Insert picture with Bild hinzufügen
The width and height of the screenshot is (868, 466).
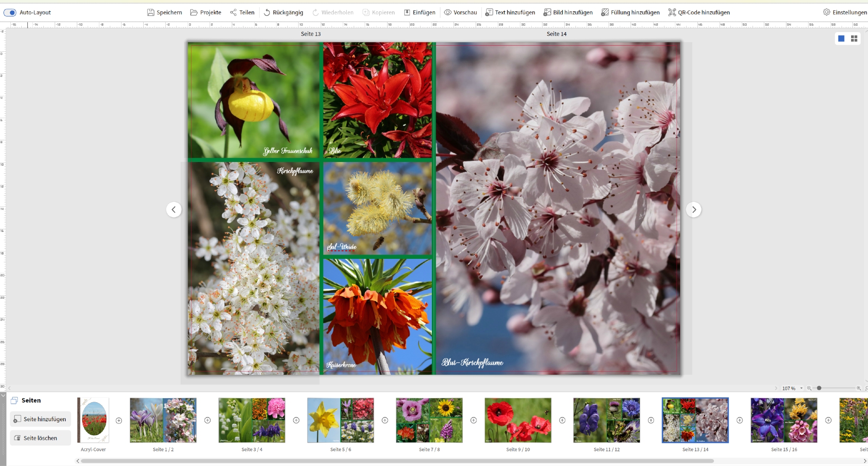(x=568, y=13)
